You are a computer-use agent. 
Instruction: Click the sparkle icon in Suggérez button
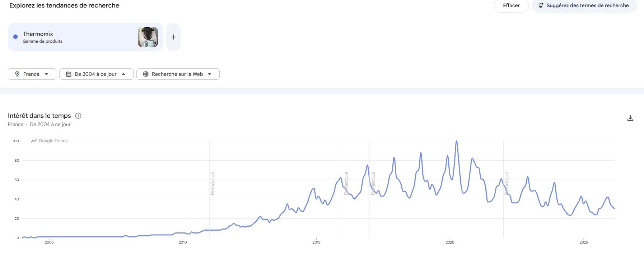point(541,5)
